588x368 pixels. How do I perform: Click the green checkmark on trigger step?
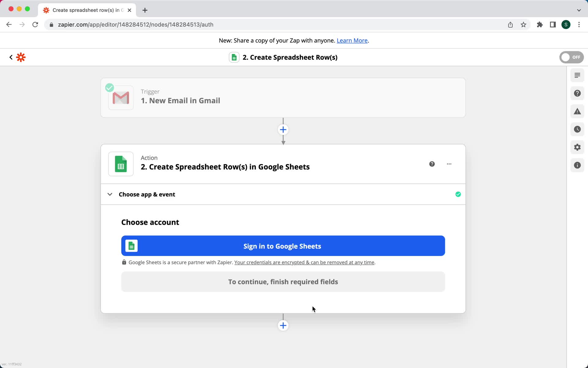click(109, 87)
